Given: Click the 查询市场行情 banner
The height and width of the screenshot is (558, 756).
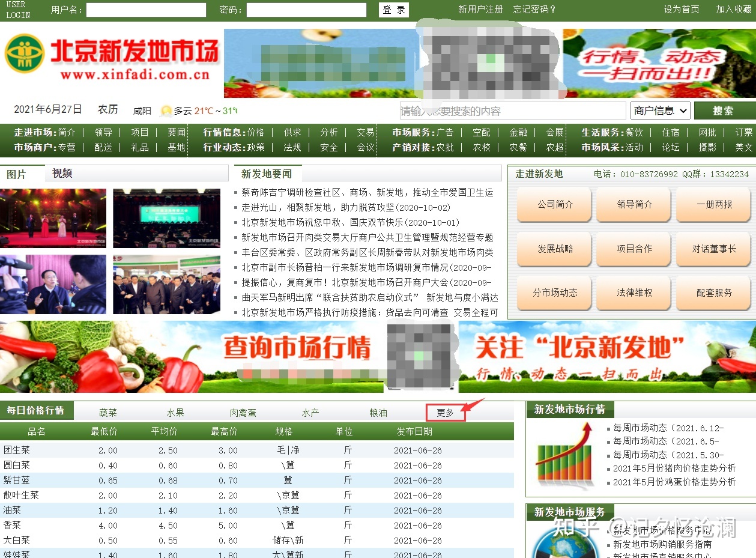Looking at the screenshot, I should [x=297, y=349].
